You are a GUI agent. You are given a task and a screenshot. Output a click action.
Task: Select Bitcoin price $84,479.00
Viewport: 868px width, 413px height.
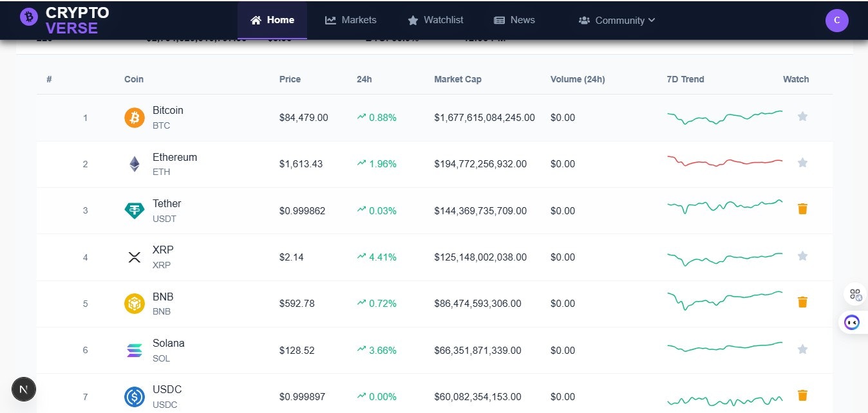304,118
